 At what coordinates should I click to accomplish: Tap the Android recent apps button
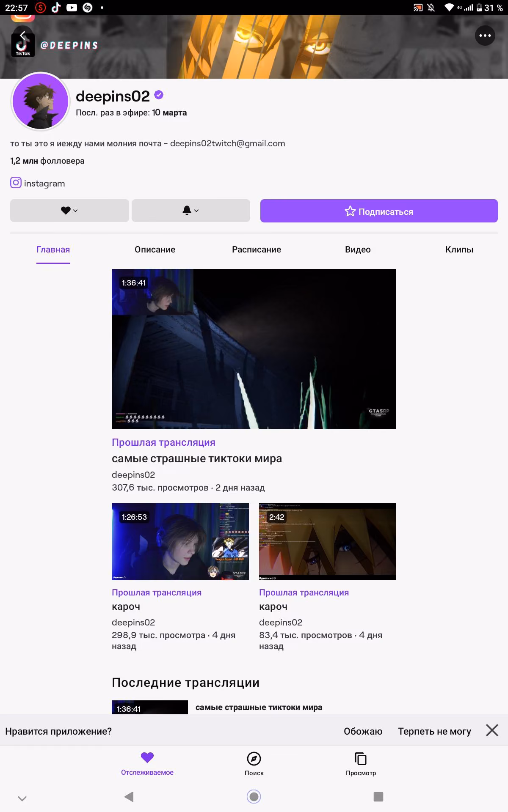click(378, 797)
